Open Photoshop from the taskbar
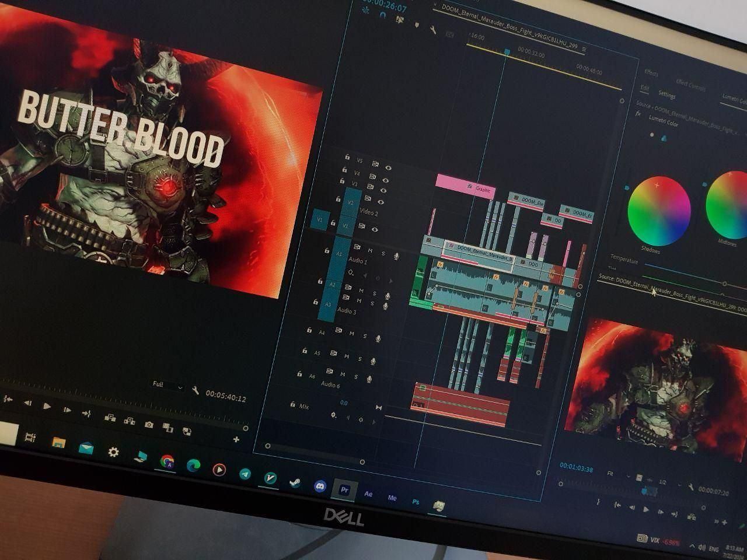The image size is (747, 560). 416,502
